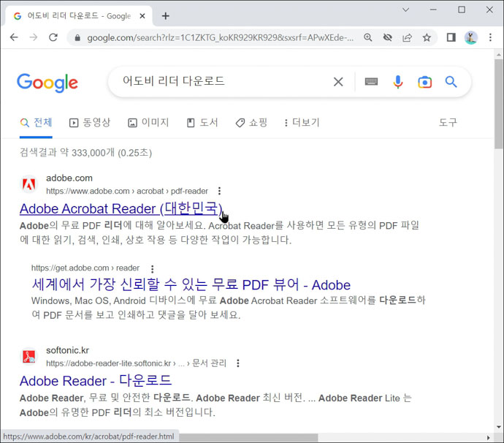This screenshot has width=504, height=443.
Task: Open more options for adobe.com result
Action: click(x=219, y=191)
